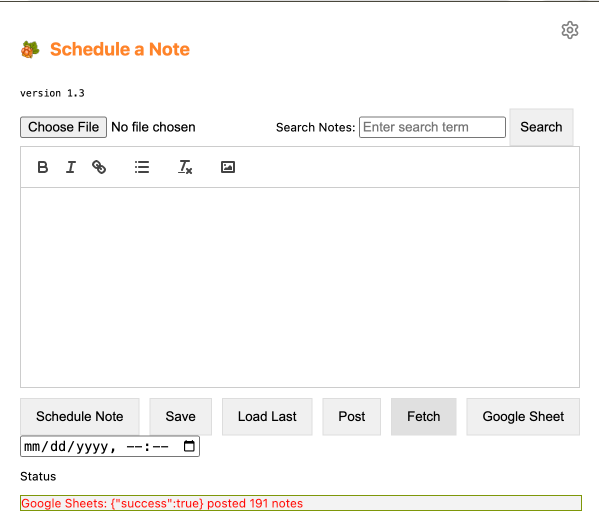The width and height of the screenshot is (599, 522).
Task: Click the Load Last button
Action: [x=267, y=417]
